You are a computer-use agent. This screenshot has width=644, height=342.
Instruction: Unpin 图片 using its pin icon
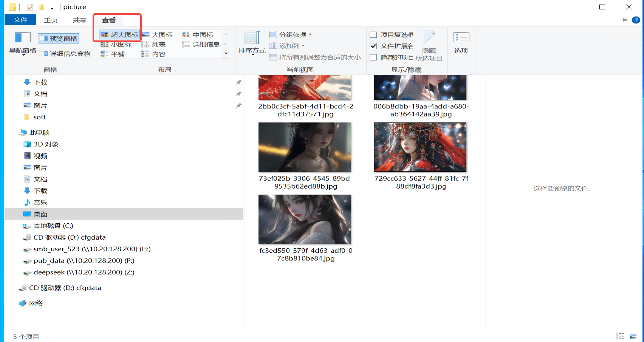point(238,105)
